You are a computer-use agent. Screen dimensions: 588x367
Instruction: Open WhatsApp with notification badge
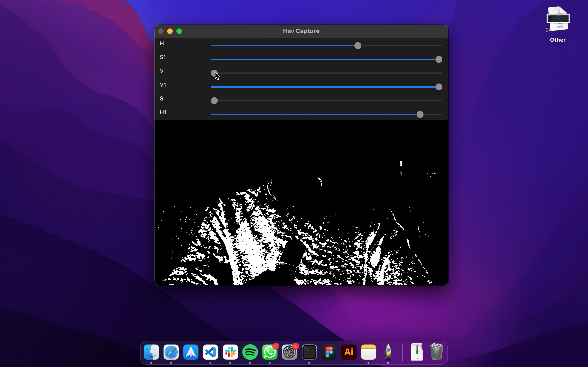(270, 353)
